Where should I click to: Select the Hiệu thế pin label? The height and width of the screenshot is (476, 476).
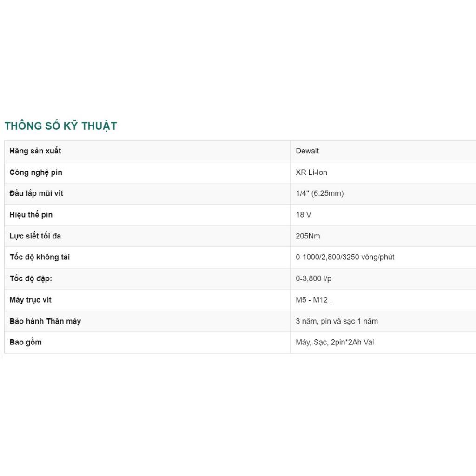(31, 215)
